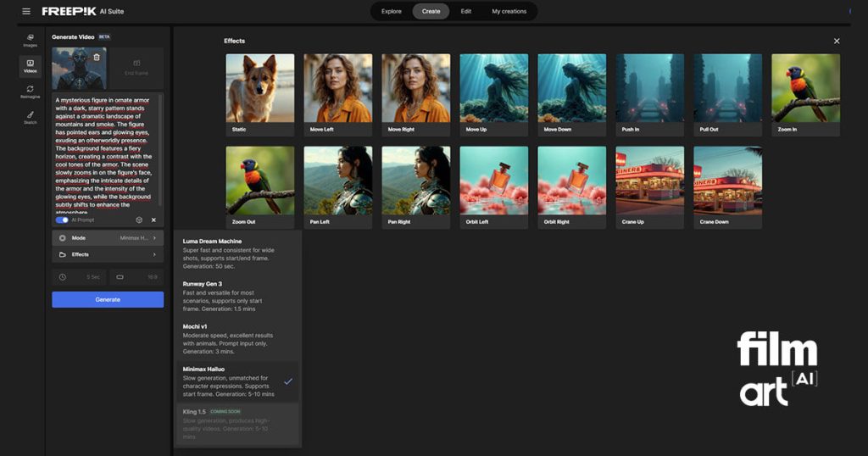This screenshot has height=456, width=868.
Task: Select the Static effect thumbnail
Action: tap(260, 95)
